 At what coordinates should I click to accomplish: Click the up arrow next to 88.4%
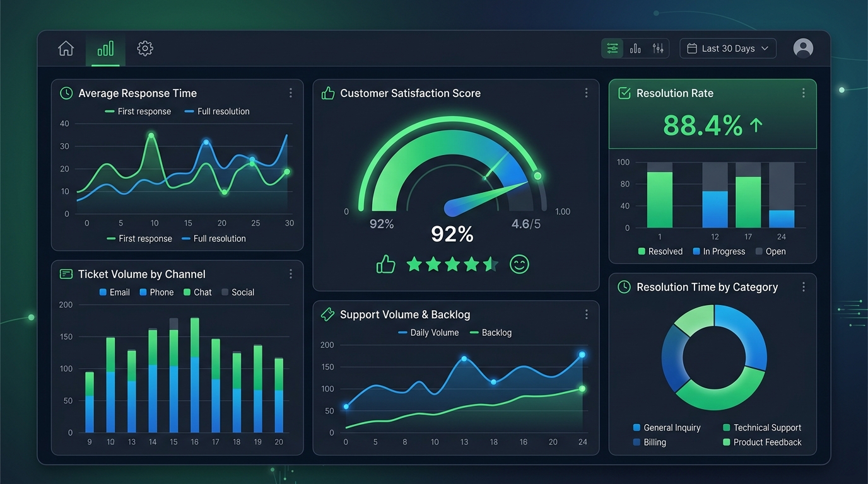point(756,125)
